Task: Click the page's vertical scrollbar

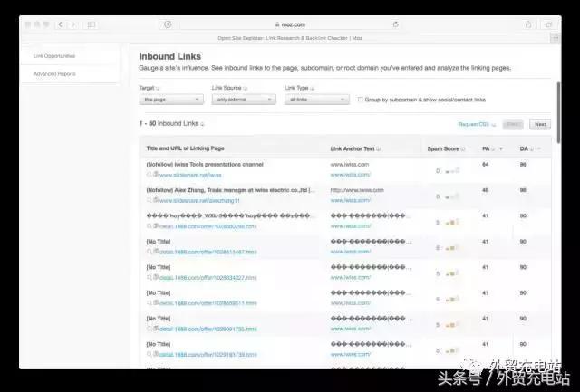Action: click(x=558, y=112)
